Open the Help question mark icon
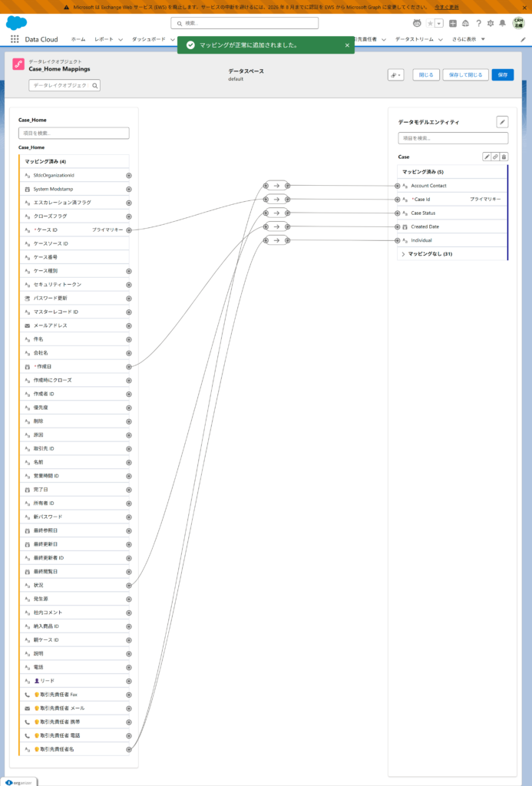Image resolution: width=532 pixels, height=786 pixels. 478,23
